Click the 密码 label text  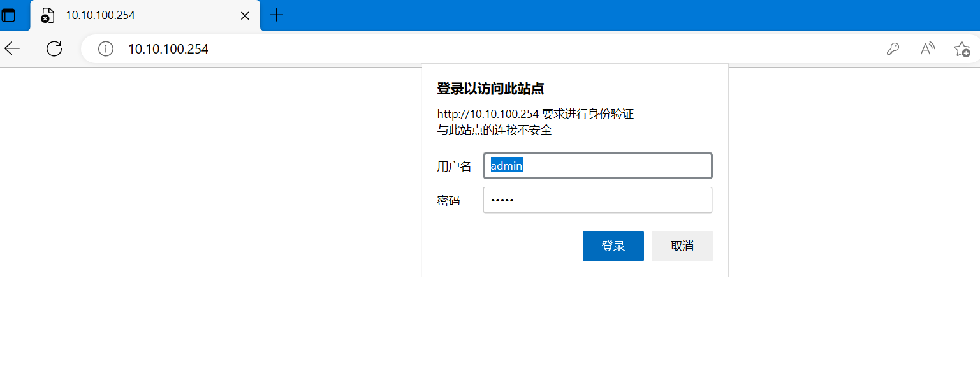[x=448, y=201]
